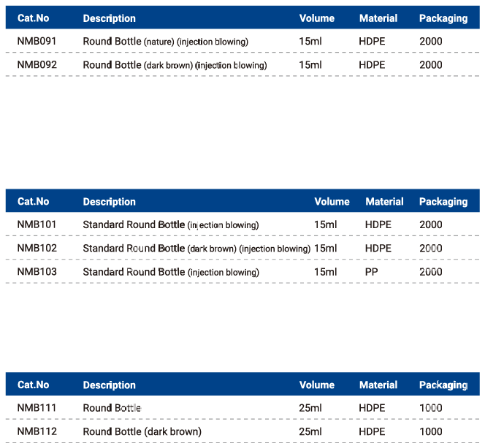This screenshot has width=504, height=446.
Task: Select NMB101 Standard Round Bottle description
Action: pos(171,224)
